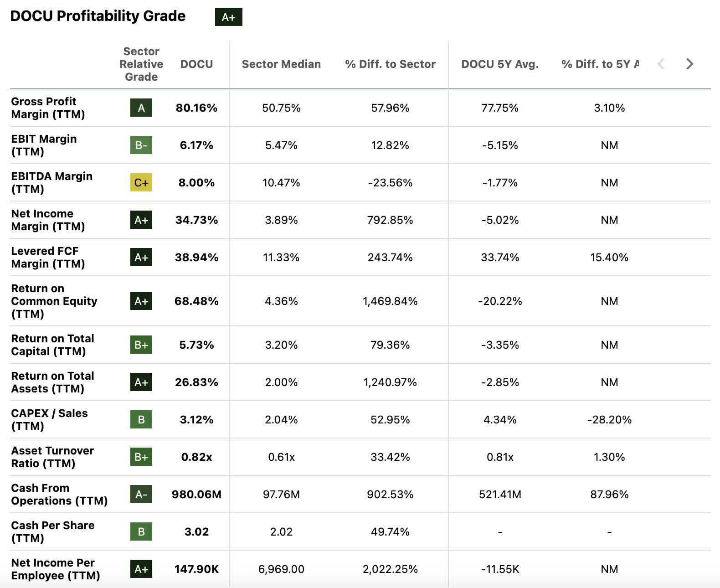This screenshot has width=720, height=588.
Task: Click the Sector Median column header
Action: point(281,64)
